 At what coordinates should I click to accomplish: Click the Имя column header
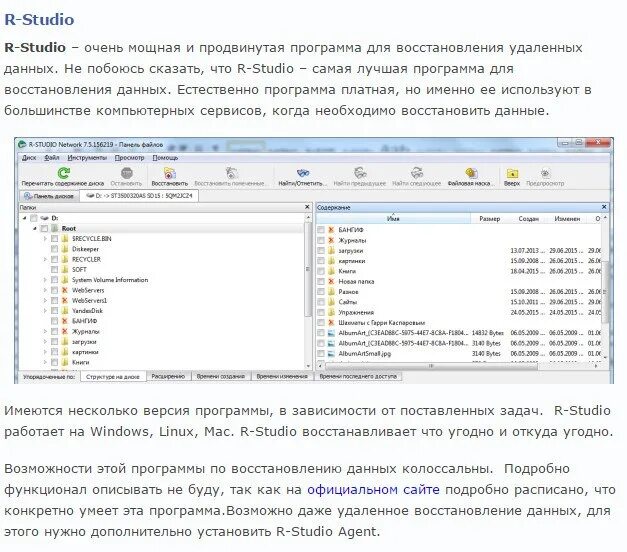393,219
